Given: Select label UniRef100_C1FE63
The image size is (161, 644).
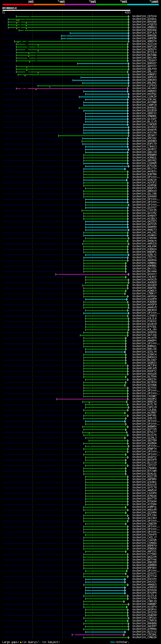Looking at the screenshot, I should (x=144, y=86).
